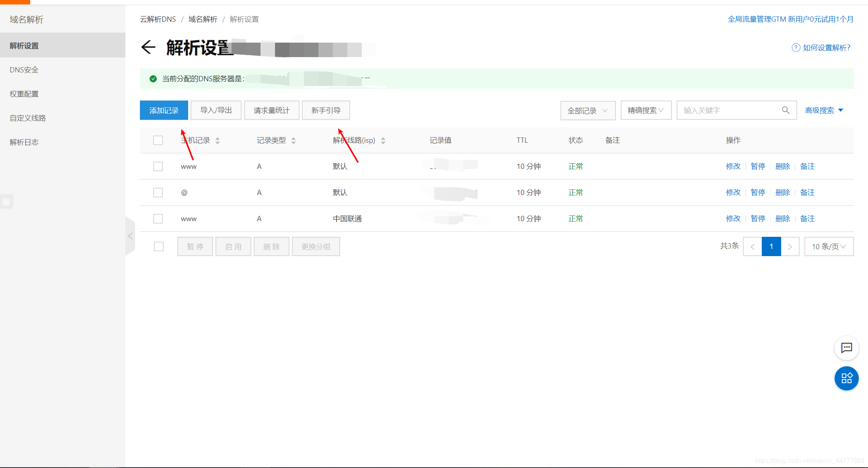
Task: Click 暂停 for the 中国联通 record
Action: [x=758, y=219]
